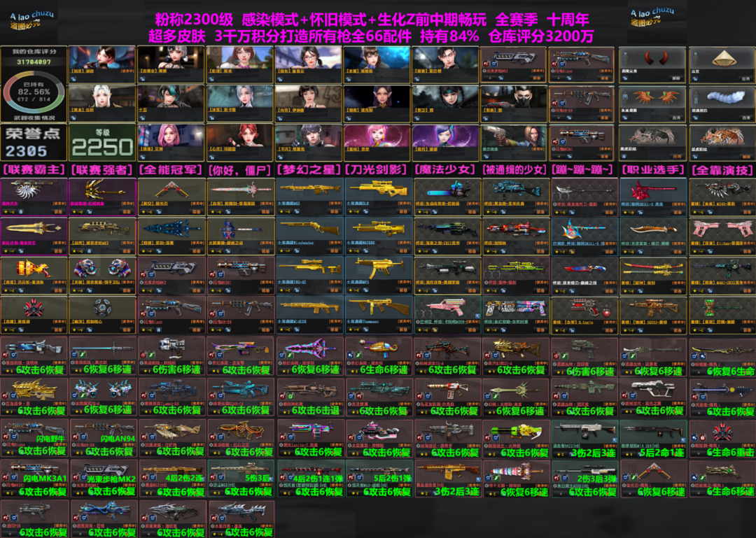Select the 【妖姬】 character card
756x538 pixels.
point(102,64)
